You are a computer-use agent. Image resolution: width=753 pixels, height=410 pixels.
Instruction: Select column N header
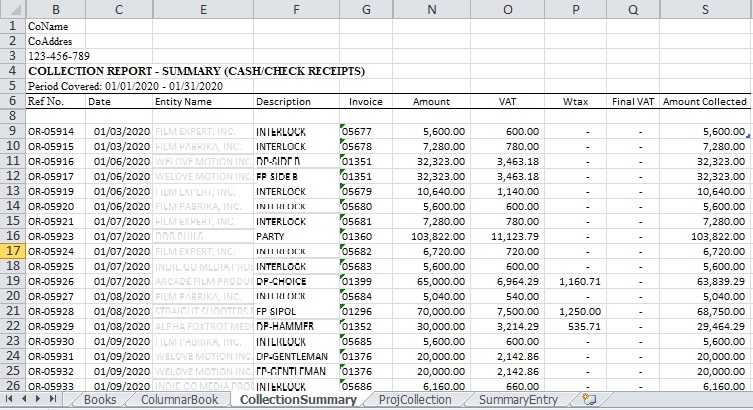[x=431, y=9]
